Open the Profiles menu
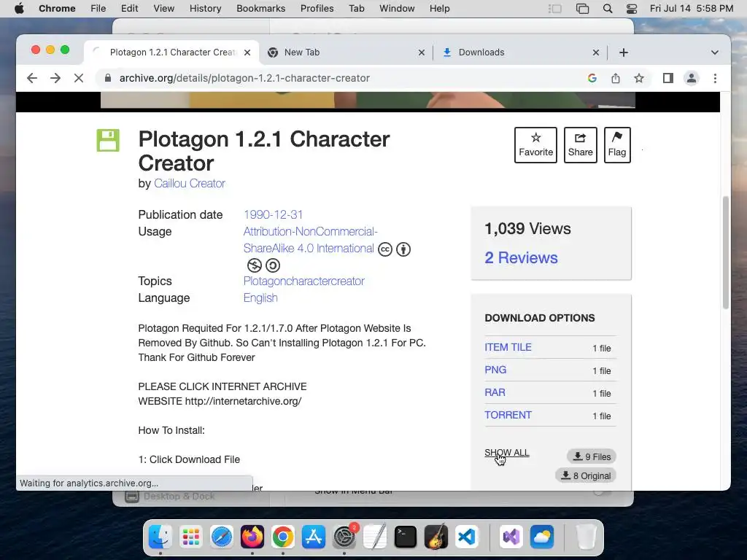The image size is (747, 560). [317, 9]
